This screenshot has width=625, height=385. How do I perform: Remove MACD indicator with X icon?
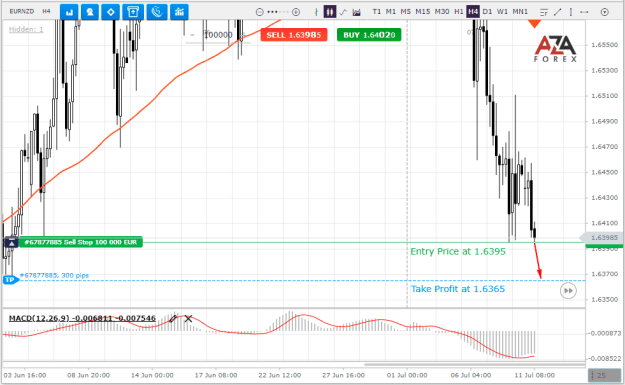coord(188,318)
